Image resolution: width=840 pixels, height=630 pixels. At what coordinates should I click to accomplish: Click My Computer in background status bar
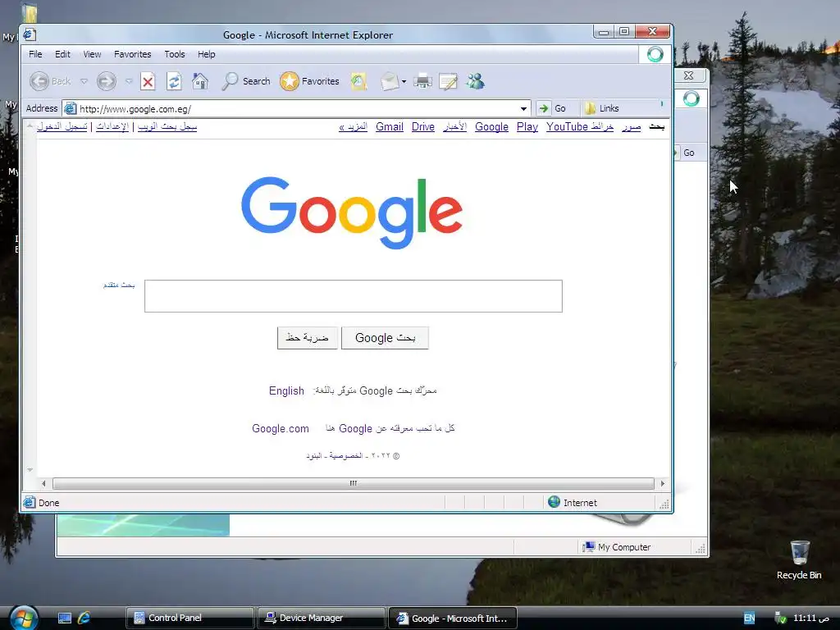pyautogui.click(x=624, y=547)
